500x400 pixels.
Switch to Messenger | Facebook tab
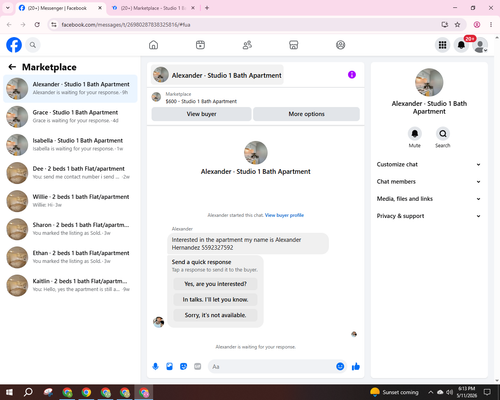[61, 8]
